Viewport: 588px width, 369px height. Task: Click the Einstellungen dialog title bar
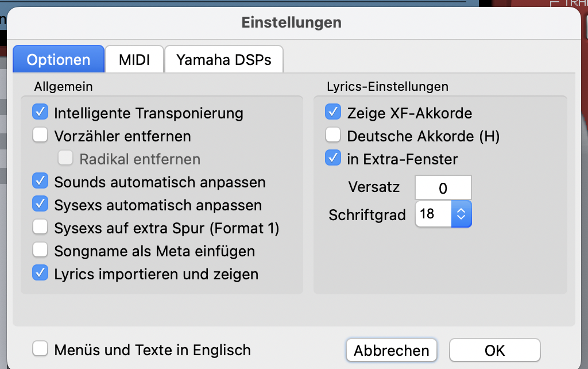pos(292,22)
